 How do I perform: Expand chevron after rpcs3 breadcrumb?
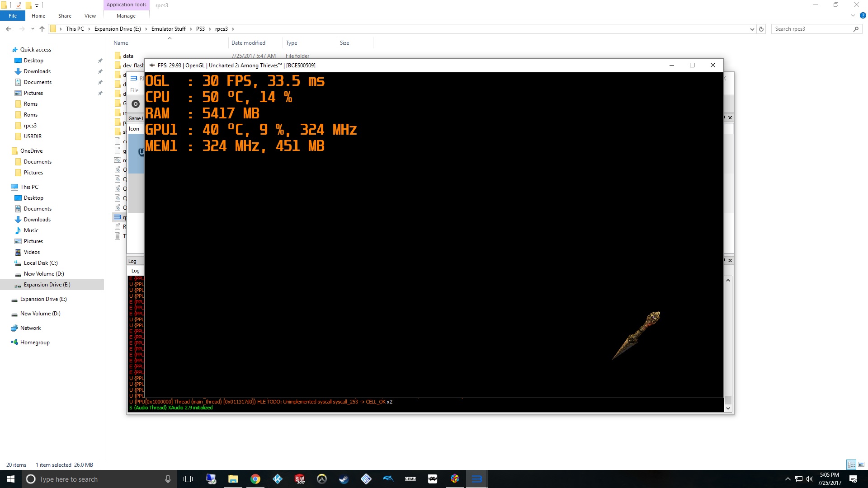click(233, 29)
